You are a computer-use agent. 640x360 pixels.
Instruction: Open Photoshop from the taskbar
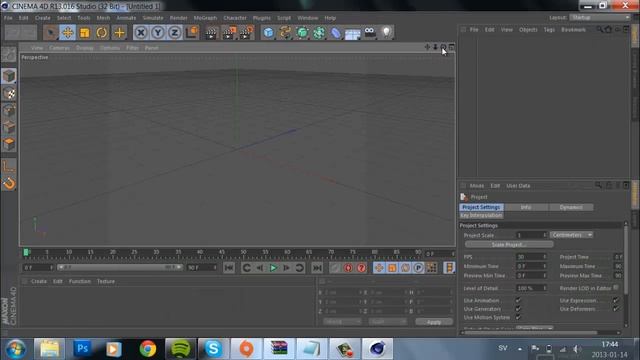pos(82,349)
